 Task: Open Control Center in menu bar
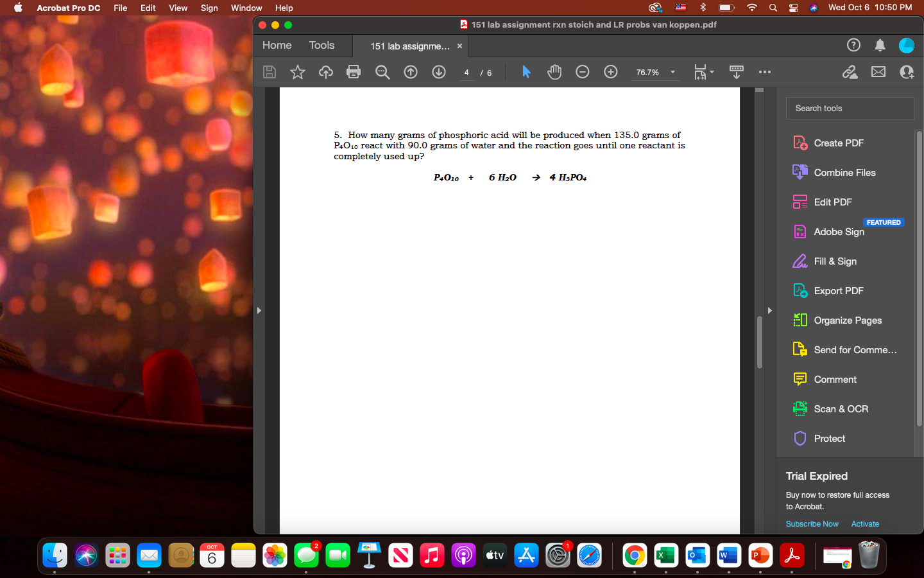(794, 8)
